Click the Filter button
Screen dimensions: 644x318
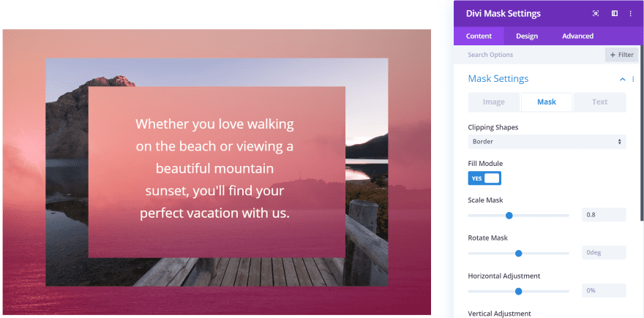[621, 55]
